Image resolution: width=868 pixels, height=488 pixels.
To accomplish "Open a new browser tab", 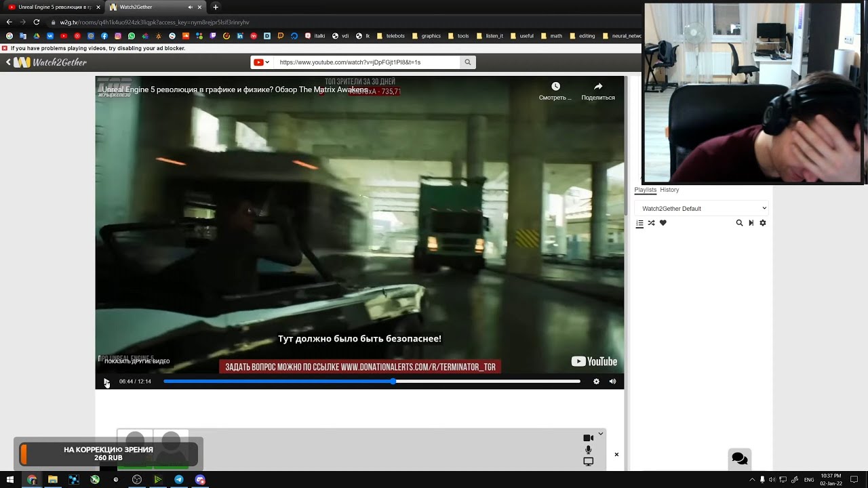I will (x=216, y=7).
